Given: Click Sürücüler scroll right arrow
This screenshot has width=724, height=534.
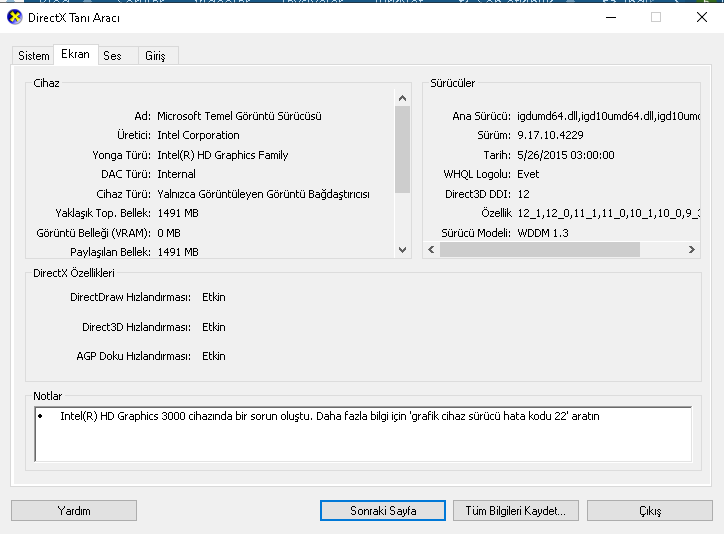Looking at the screenshot, I should [x=692, y=250].
